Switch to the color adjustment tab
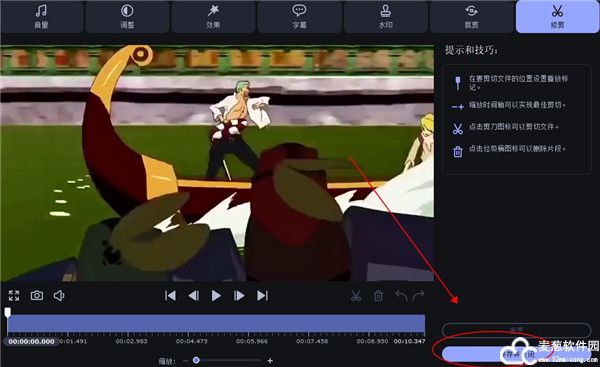600x367 pixels. [x=127, y=16]
